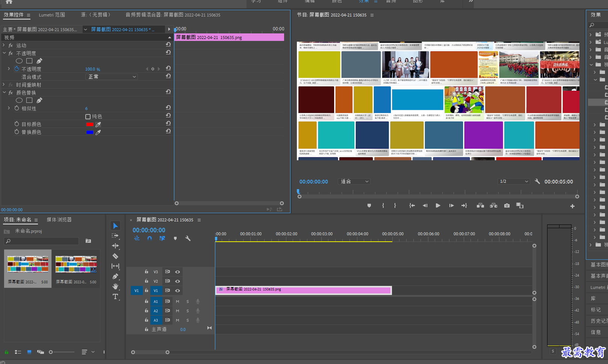Select the Pen tool in tools panel
Screen dimensions: 608x364
115,276
